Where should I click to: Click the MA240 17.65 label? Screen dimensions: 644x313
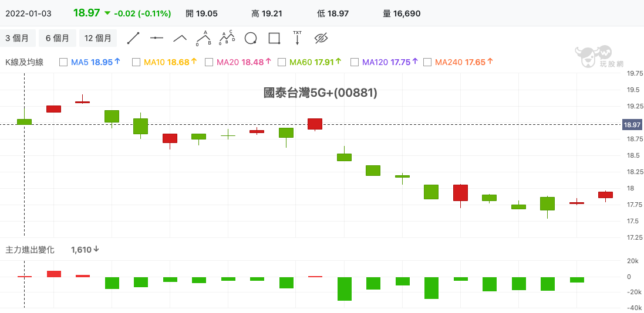point(464,62)
